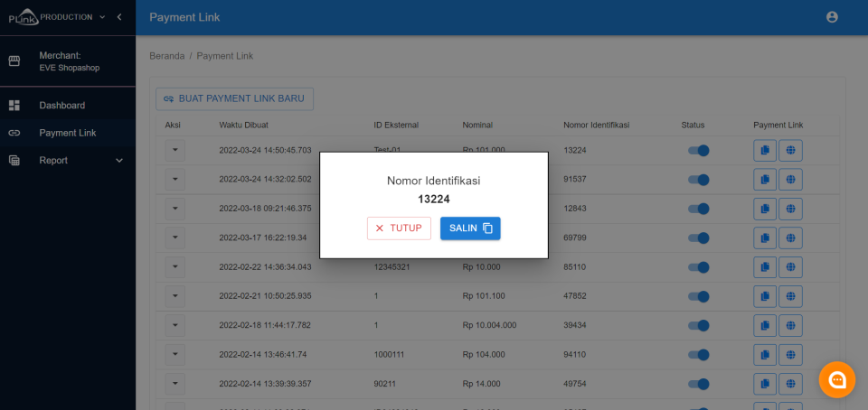Viewport: 868px width, 410px height.
Task: Open payment link globe for row 49754
Action: click(x=790, y=384)
